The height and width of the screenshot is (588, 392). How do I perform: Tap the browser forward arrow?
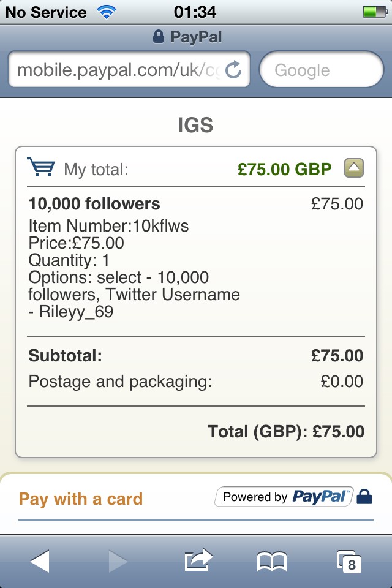[x=118, y=561]
